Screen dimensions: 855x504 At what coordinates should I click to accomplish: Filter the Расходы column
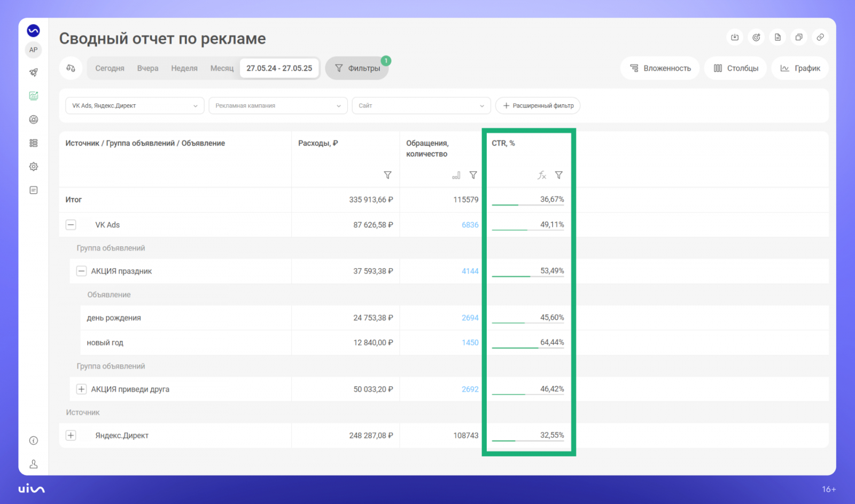coord(387,175)
